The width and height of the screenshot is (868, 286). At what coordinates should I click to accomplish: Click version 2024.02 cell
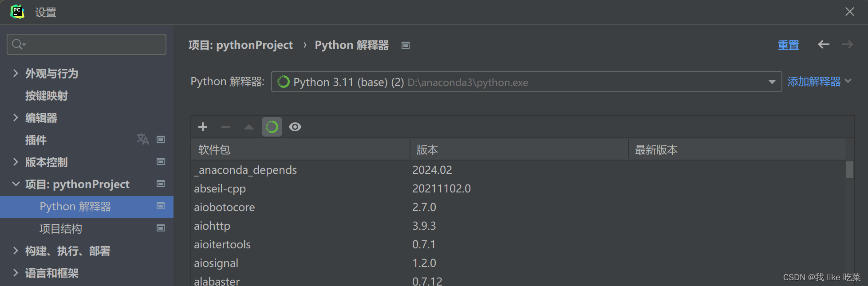[x=432, y=170]
